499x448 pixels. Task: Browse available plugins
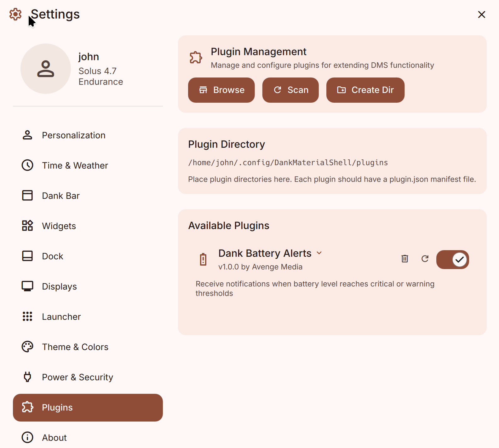221,90
